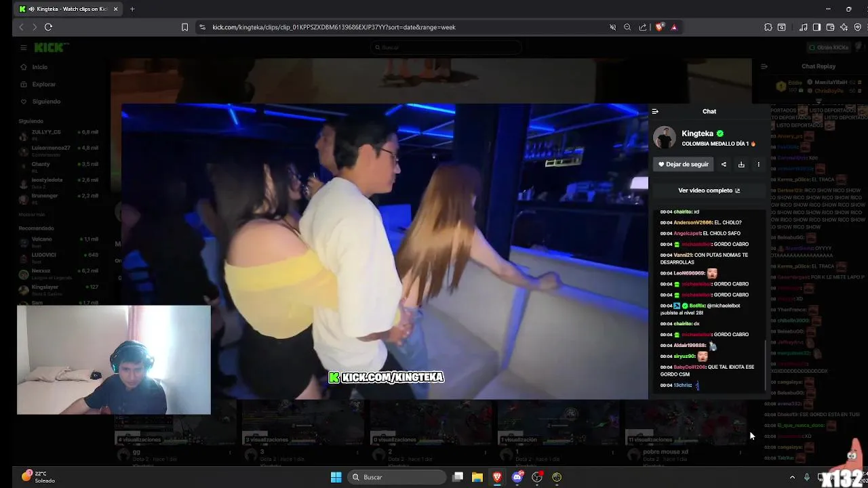Select the Kingteka Watch clips tab
Screen dimensions: 868x488
pyautogui.click(x=68, y=9)
